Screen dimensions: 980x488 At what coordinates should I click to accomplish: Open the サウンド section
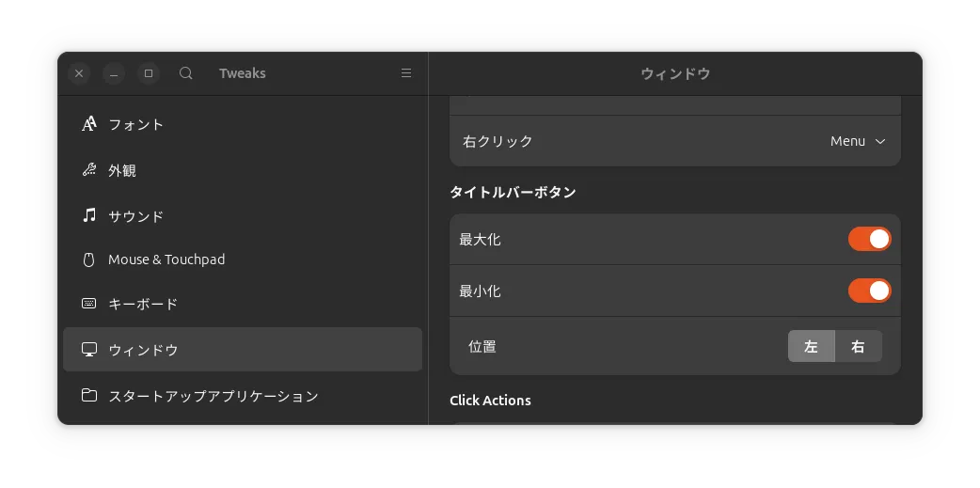point(243,216)
